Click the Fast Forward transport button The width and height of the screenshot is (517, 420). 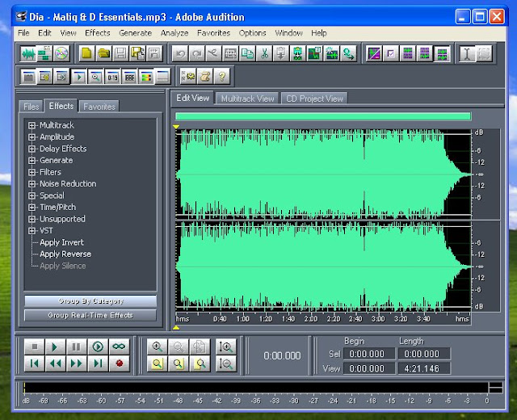click(x=76, y=363)
